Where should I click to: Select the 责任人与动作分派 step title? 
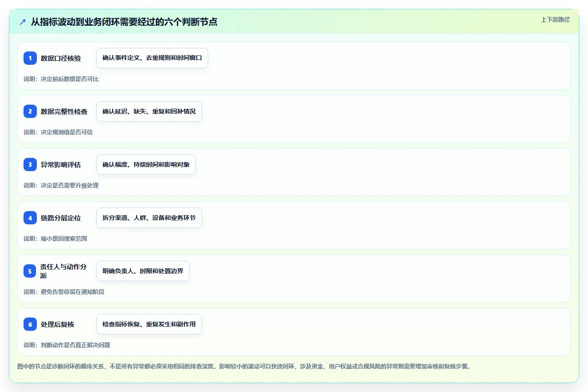64,271
